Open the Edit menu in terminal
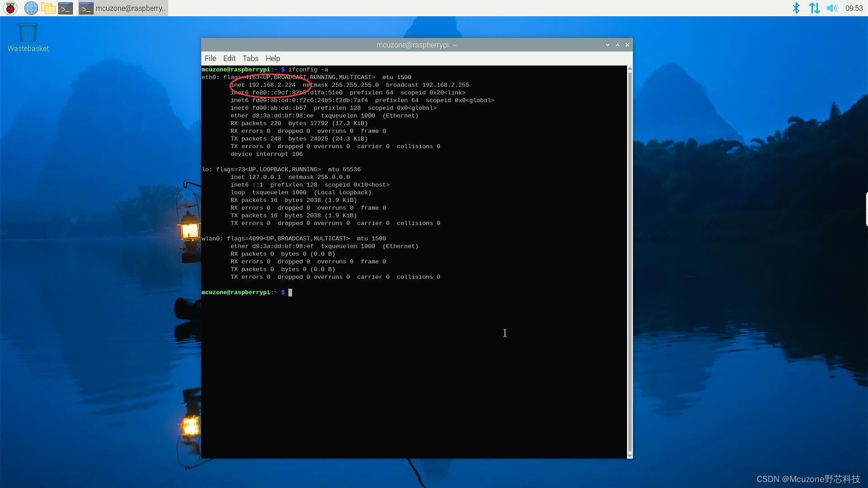The height and width of the screenshot is (488, 868). click(229, 58)
